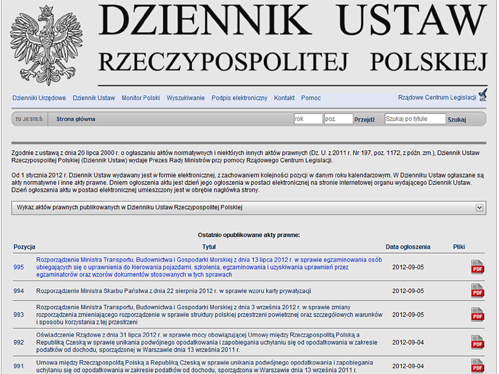499x374 pixels.
Task: Click the DZIENNIK USTAW header title
Action: pyautogui.click(x=293, y=20)
